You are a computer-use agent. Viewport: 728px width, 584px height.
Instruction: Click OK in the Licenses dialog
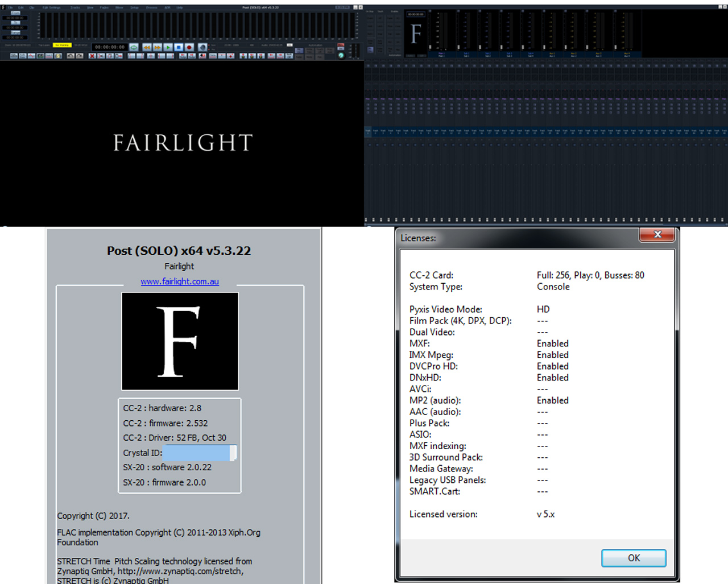(x=634, y=558)
